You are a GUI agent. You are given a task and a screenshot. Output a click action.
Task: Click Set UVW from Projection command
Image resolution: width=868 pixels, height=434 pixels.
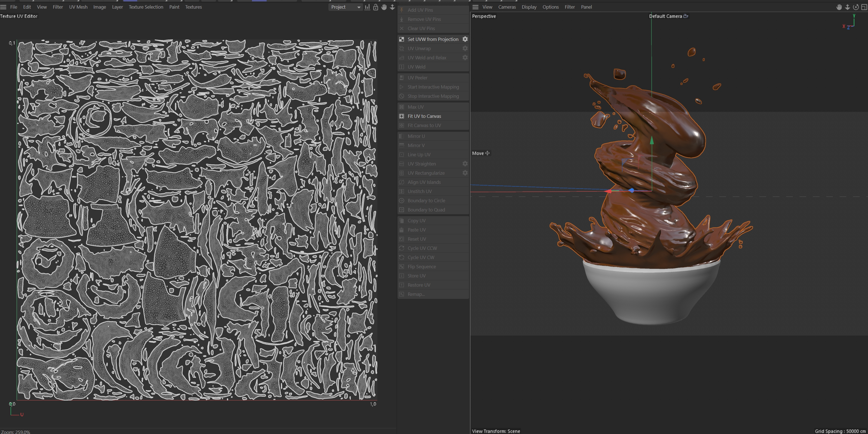tap(433, 39)
